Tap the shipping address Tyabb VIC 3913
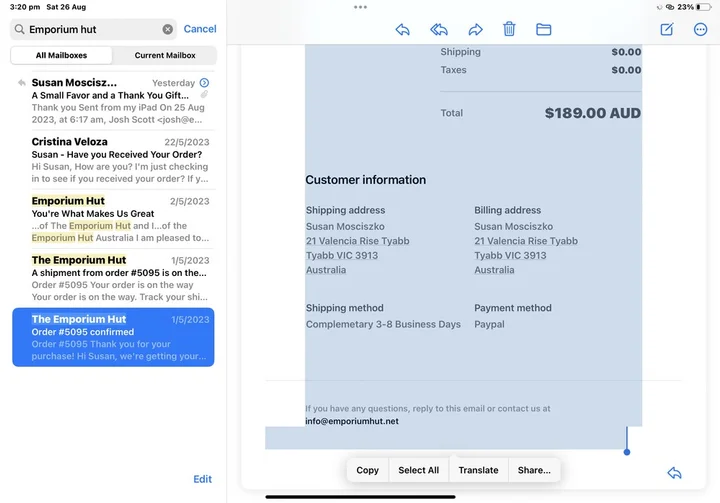The width and height of the screenshot is (720, 503). coord(342,255)
